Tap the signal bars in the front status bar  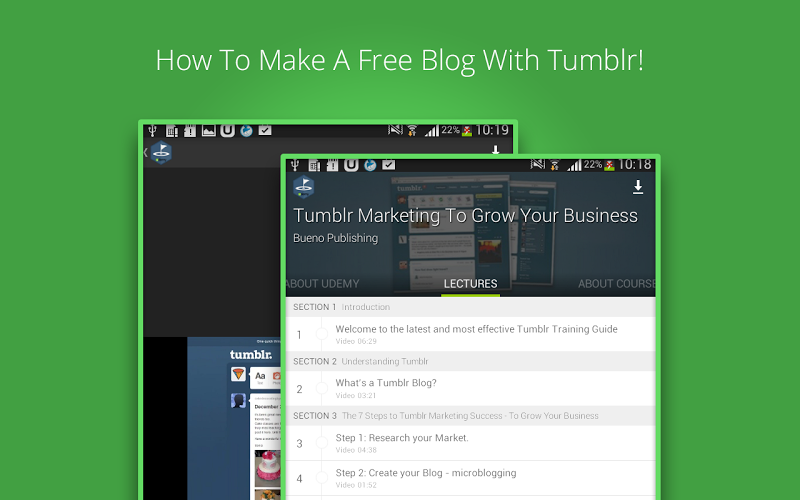(x=574, y=165)
